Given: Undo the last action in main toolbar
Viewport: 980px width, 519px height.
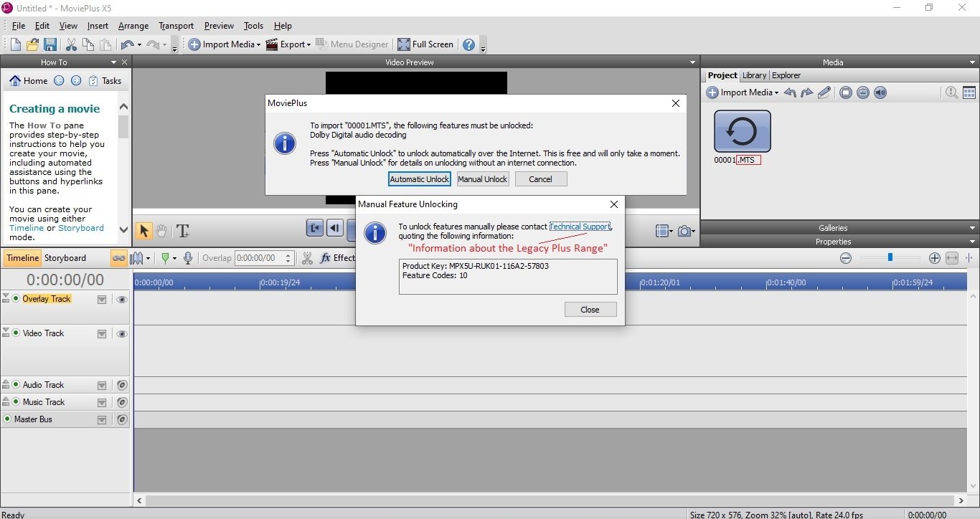Looking at the screenshot, I should tap(127, 44).
